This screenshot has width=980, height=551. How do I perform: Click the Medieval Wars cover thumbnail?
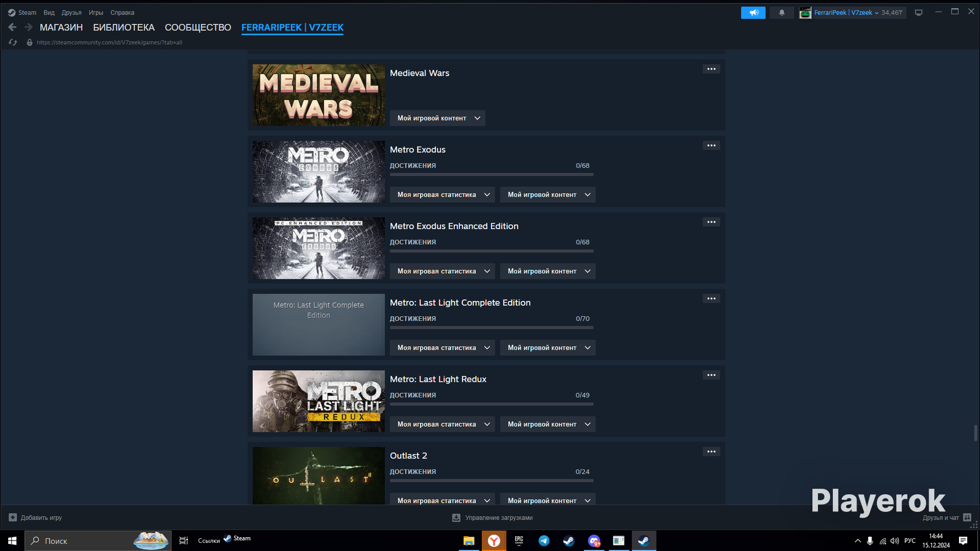point(319,95)
